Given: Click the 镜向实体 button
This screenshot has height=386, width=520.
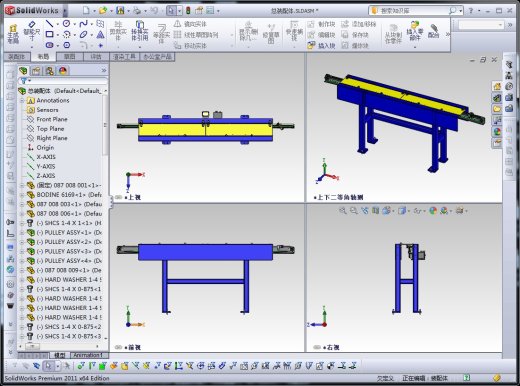Looking at the screenshot, I should (x=190, y=24).
